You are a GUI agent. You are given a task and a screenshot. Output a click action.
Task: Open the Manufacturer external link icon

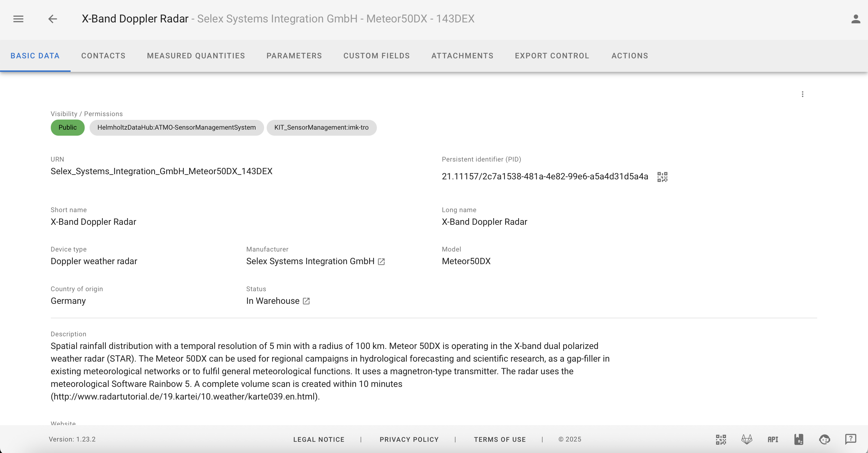point(381,262)
